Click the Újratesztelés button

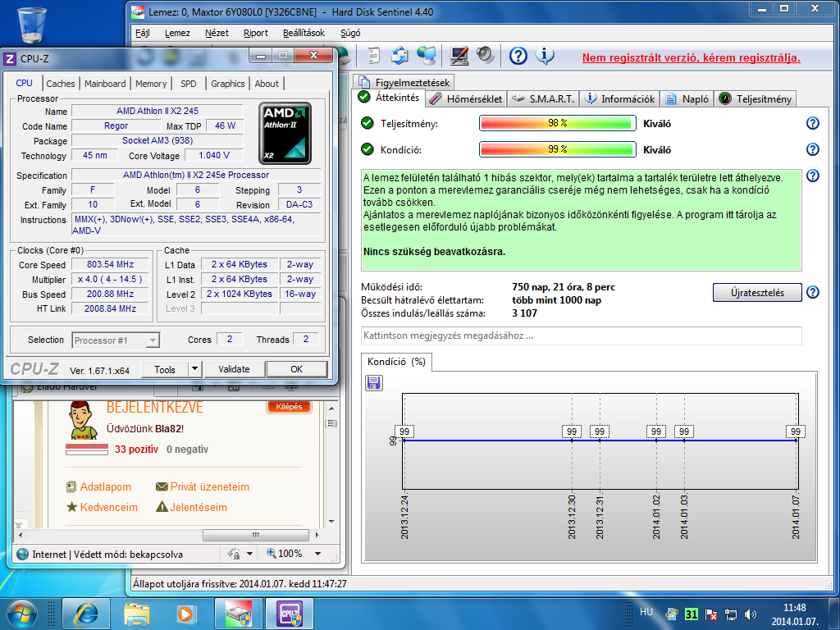[x=757, y=293]
